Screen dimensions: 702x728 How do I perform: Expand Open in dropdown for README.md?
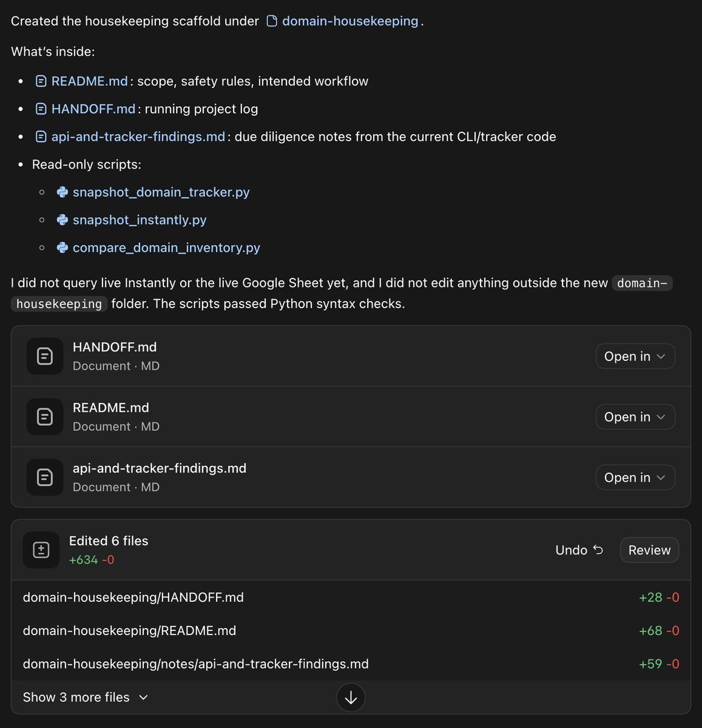tap(635, 417)
